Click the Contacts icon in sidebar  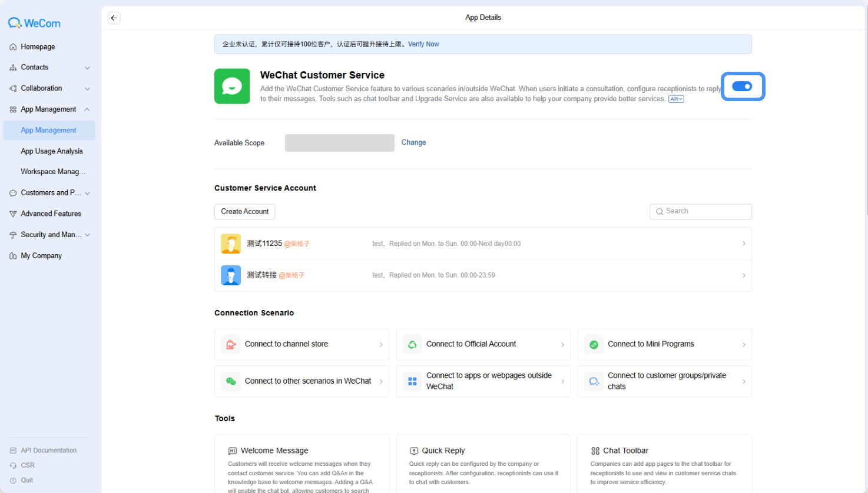[13, 68]
